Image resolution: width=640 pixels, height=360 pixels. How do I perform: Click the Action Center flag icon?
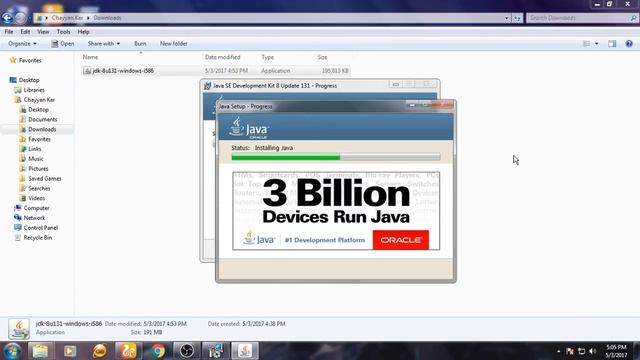point(570,351)
